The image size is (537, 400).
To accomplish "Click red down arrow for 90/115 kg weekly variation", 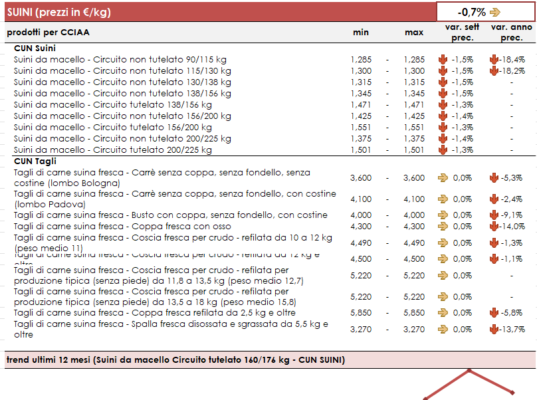I will [443, 60].
